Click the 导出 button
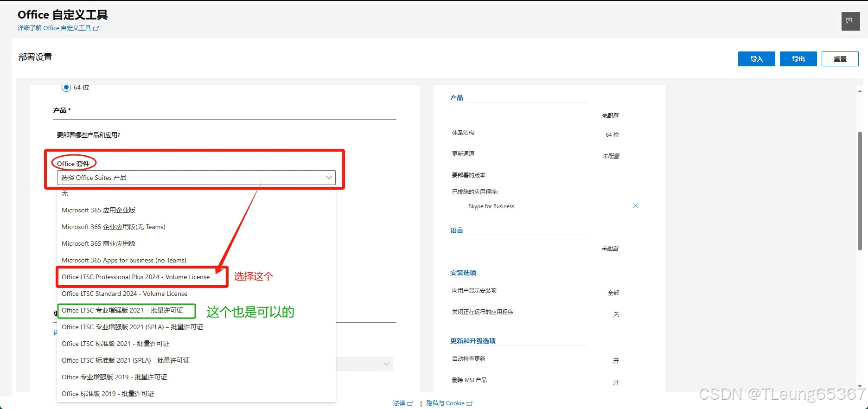This screenshot has width=868, height=409. click(798, 59)
